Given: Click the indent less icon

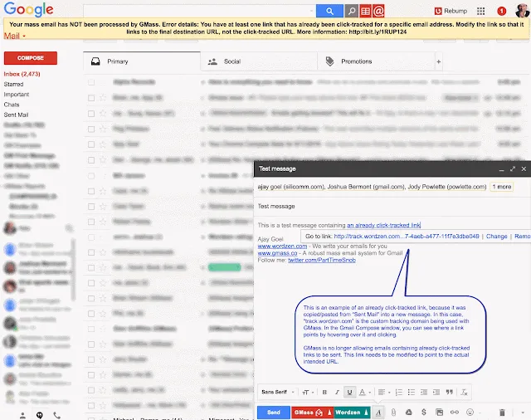Looking at the screenshot, I should tap(424, 393).
